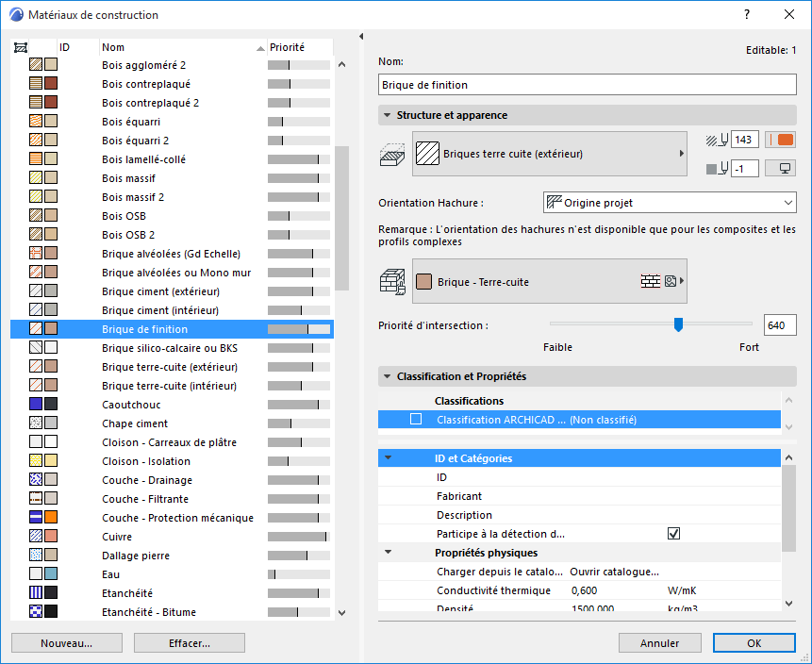Click the properties list scroll down arrow
This screenshot has height=664, width=812.
tap(788, 603)
